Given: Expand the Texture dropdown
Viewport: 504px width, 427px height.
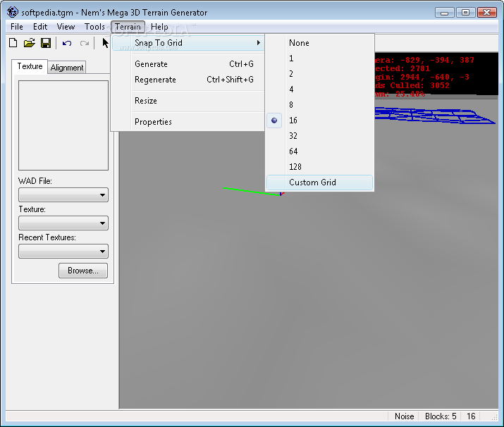Looking at the screenshot, I should (x=63, y=223).
